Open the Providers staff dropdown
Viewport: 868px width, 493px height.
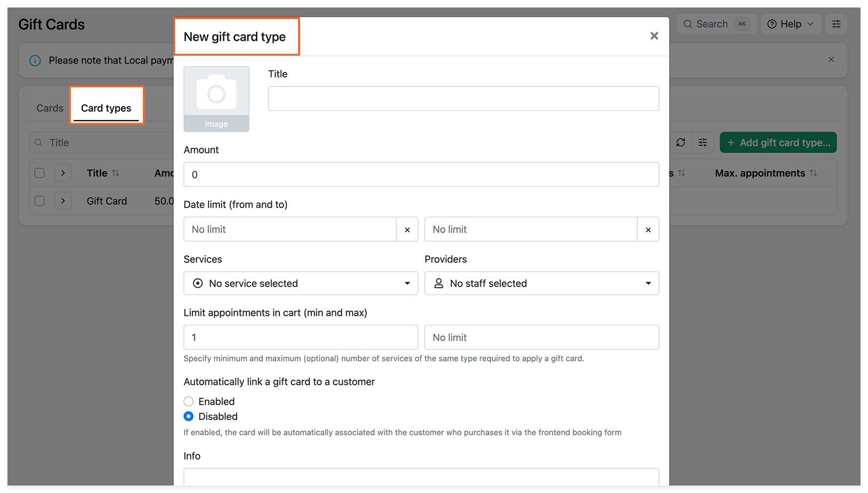tap(542, 283)
